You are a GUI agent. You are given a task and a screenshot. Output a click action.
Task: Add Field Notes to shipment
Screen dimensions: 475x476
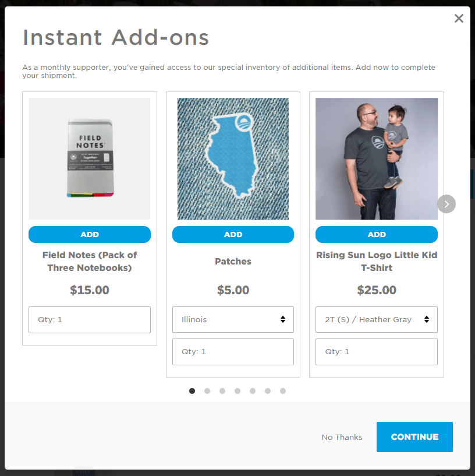pyautogui.click(x=90, y=234)
